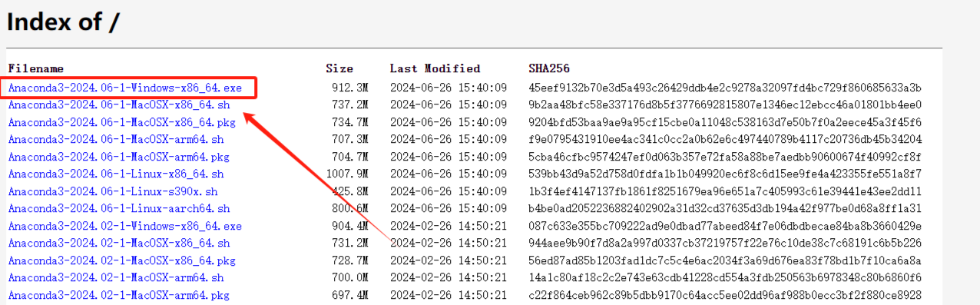The image size is (980, 305).
Task: Click the hash starting with 5cba46cfbc95
Action: click(725, 157)
